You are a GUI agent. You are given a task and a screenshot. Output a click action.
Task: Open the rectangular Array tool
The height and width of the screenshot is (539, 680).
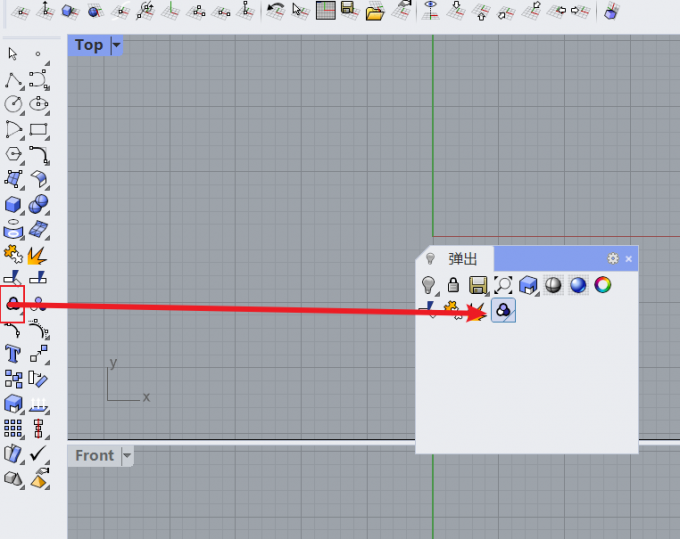click(13, 428)
